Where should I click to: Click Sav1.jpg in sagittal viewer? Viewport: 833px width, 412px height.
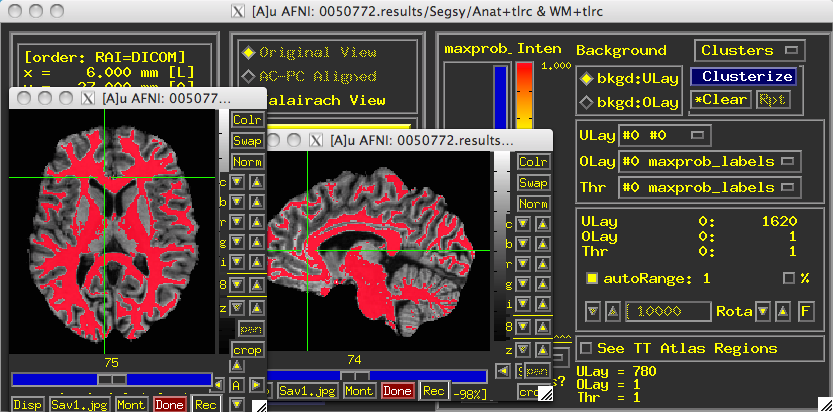[x=308, y=391]
